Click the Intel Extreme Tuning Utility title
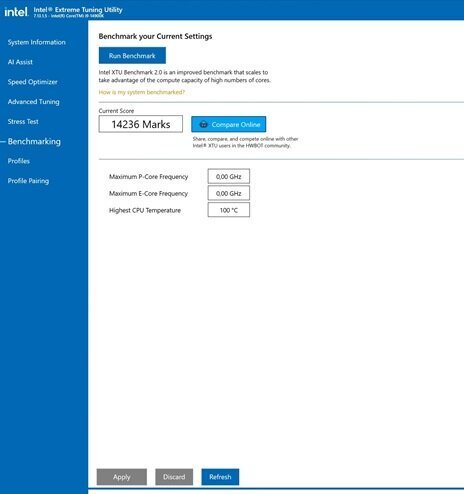Screen dimensions: 464x494 click(78, 10)
